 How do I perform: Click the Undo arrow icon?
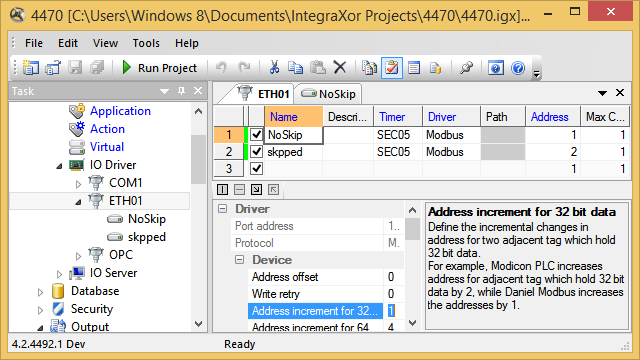[x=221, y=67]
